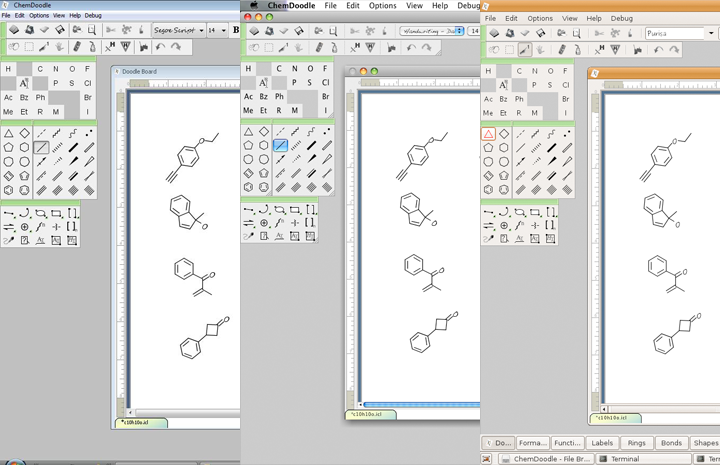Select rectangle shape tool in Windows shapes panel

(x=56, y=213)
